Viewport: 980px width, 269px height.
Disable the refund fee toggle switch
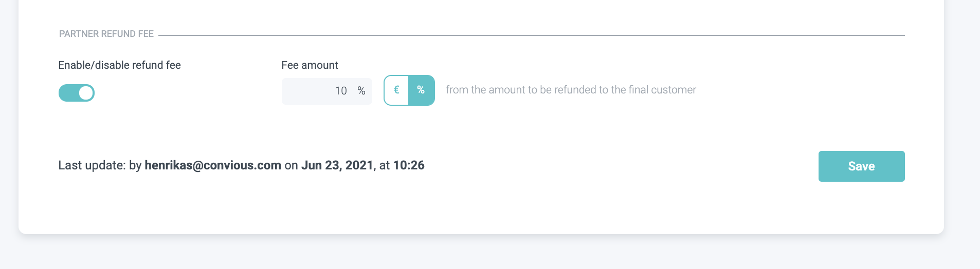(77, 93)
